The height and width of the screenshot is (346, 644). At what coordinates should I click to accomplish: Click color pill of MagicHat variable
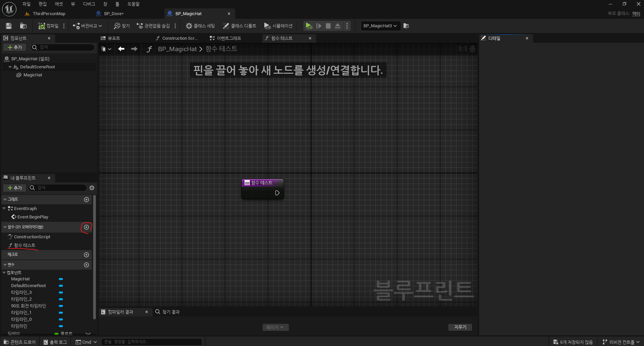tap(61, 279)
